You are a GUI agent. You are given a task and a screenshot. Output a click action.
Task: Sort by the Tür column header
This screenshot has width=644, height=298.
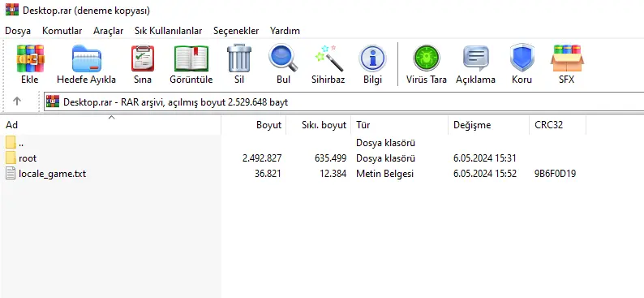point(400,125)
